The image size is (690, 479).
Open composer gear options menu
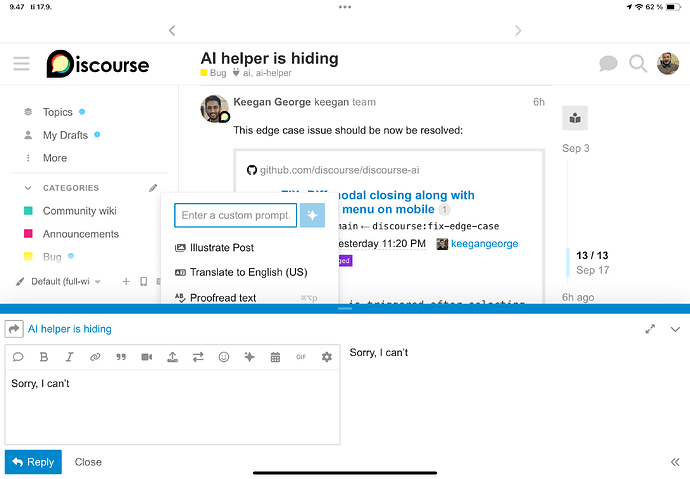[x=327, y=357]
